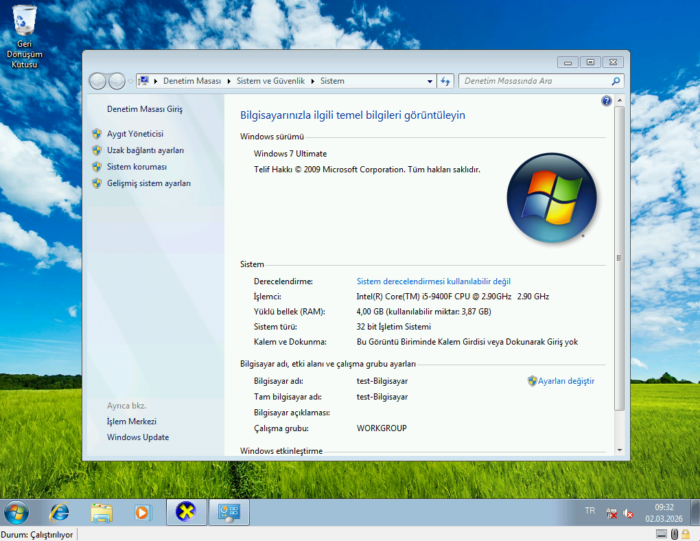Open the Windows Start button

click(x=17, y=512)
